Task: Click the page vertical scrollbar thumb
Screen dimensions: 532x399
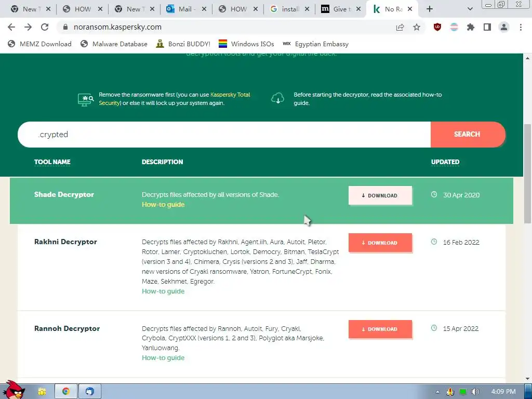Action: click(528, 173)
